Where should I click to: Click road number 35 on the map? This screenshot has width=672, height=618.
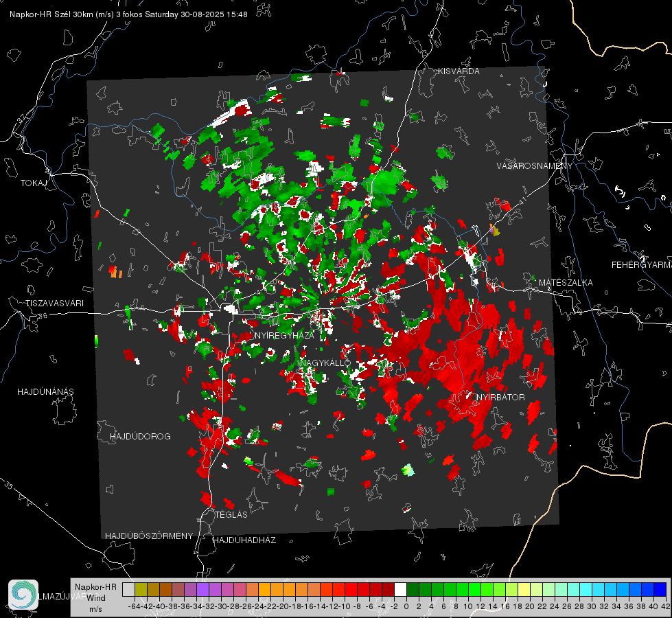pyautogui.click(x=9, y=485)
